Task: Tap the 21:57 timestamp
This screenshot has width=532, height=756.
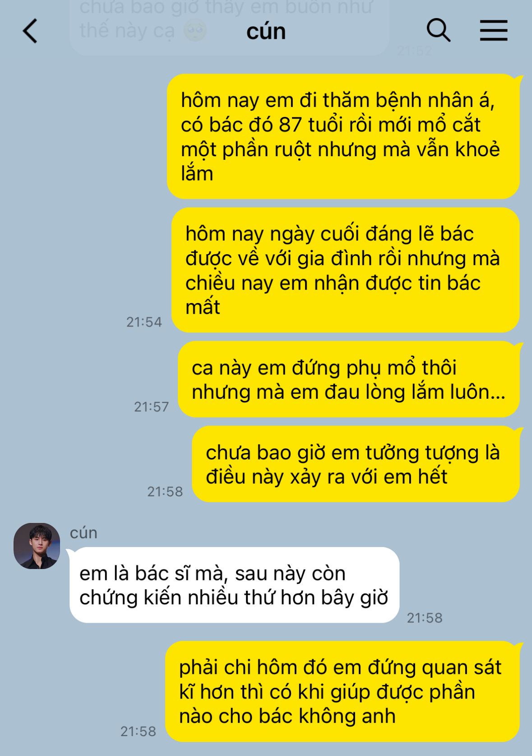Action: pos(151,407)
